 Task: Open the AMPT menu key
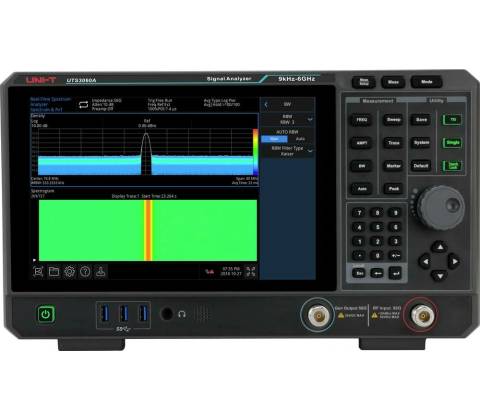point(362,143)
